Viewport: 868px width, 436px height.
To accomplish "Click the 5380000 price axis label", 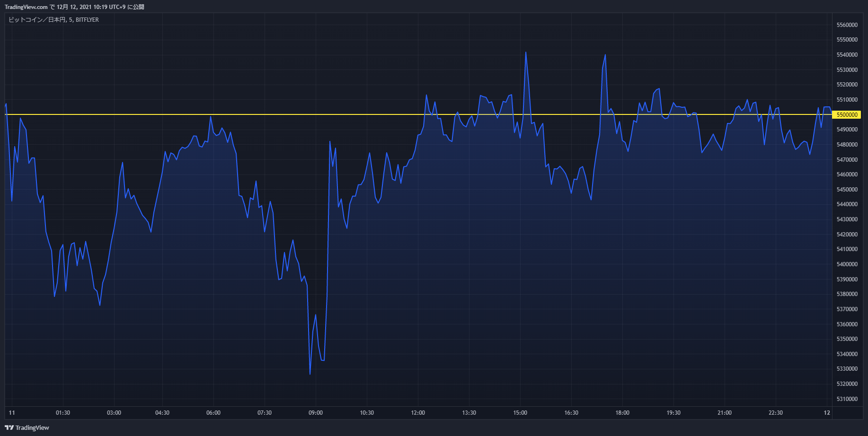I will [x=847, y=294].
